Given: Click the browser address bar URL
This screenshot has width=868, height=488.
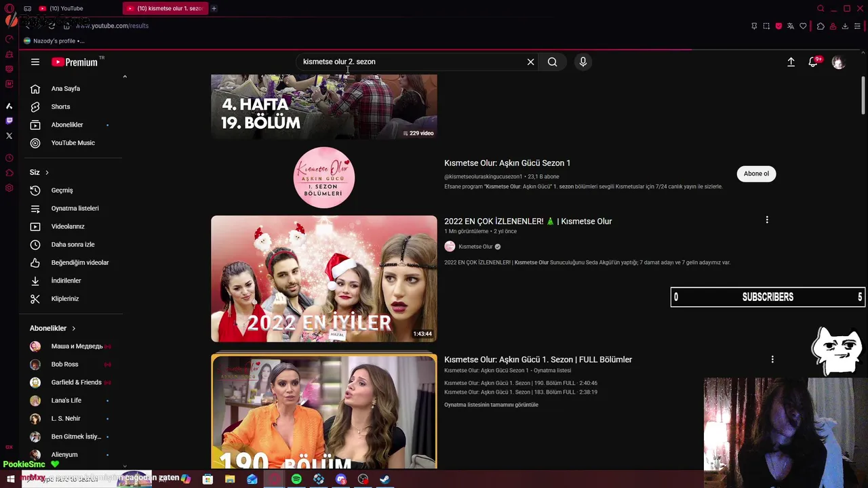Looking at the screenshot, I should point(112,26).
